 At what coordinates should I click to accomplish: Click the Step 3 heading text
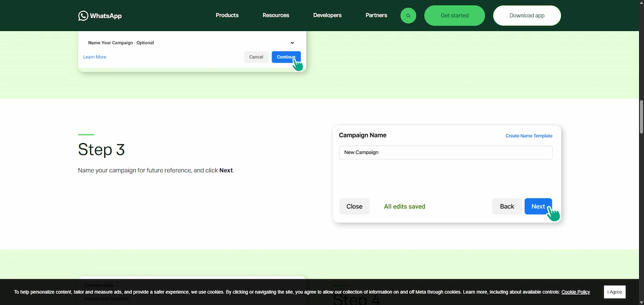pyautogui.click(x=101, y=149)
